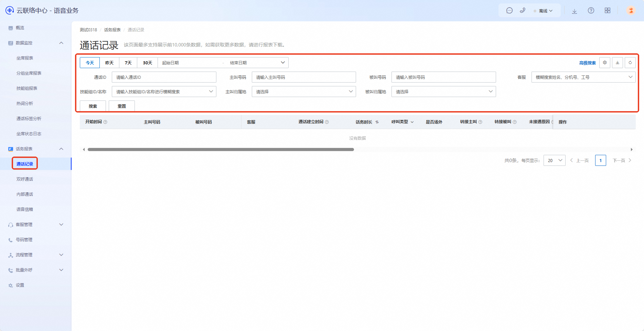Go to 测试0318 breadcrumb link
The height and width of the screenshot is (331, 644).
[88, 30]
